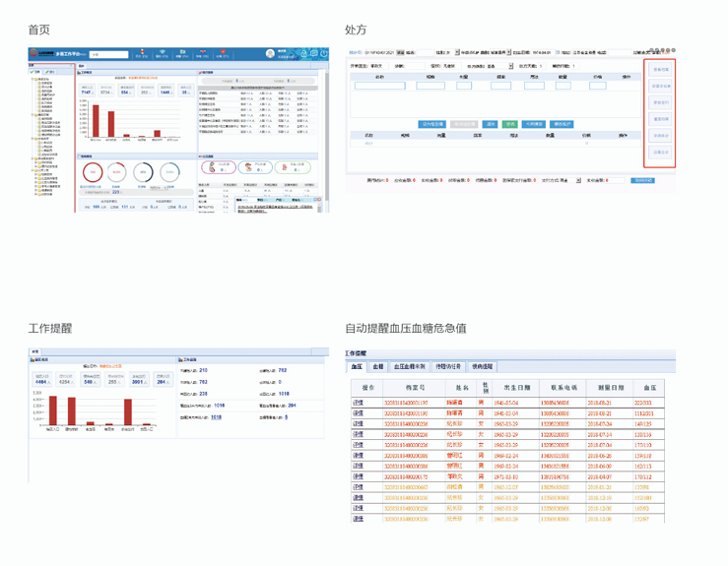Open the 血压血糖未测 tab
Screen dimensions: 728x566
409,366
